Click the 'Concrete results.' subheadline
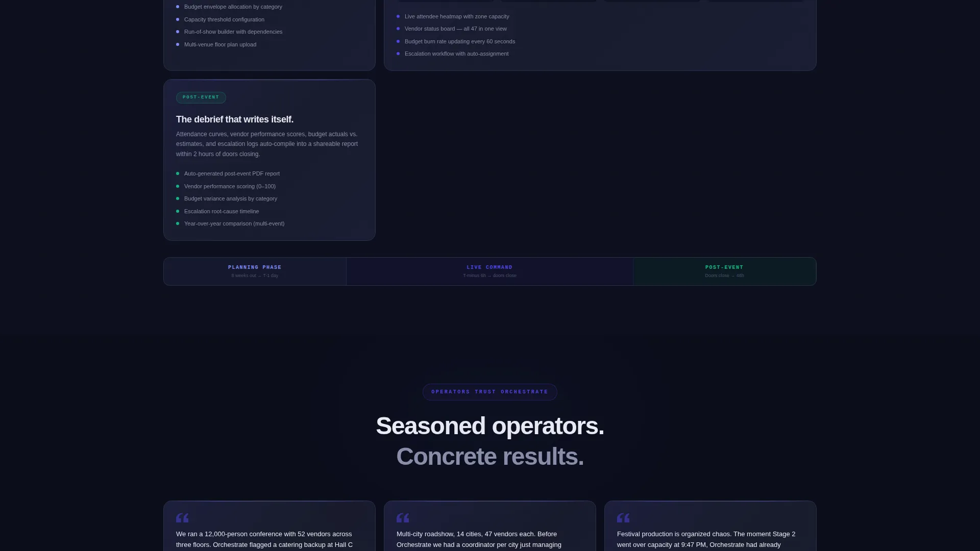980x551 pixels. 490,457
